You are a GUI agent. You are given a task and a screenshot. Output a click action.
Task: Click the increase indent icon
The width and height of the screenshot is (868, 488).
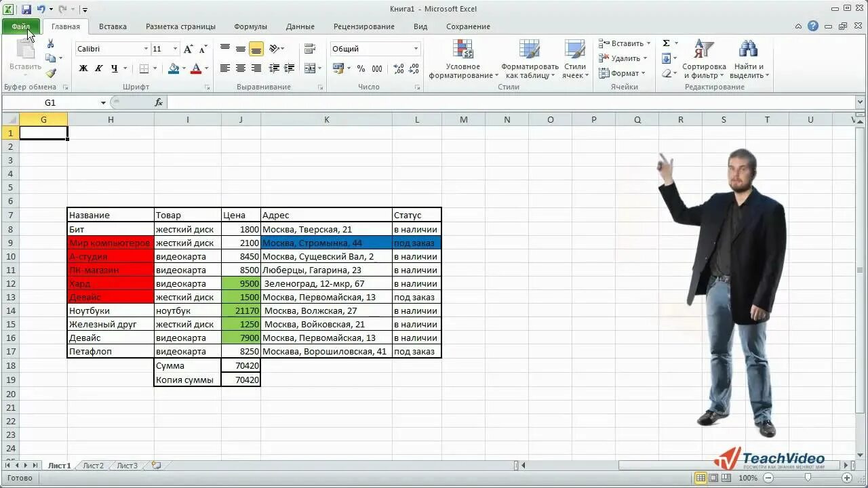pos(289,68)
